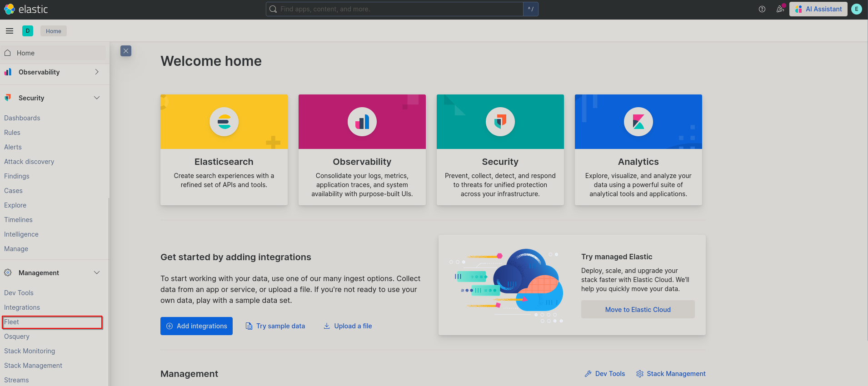The image size is (868, 386).
Task: Open Osquery in the sidebar
Action: pyautogui.click(x=17, y=337)
